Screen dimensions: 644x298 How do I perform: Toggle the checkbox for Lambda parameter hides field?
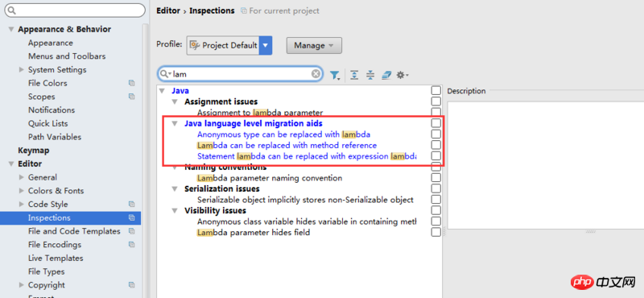click(x=436, y=232)
